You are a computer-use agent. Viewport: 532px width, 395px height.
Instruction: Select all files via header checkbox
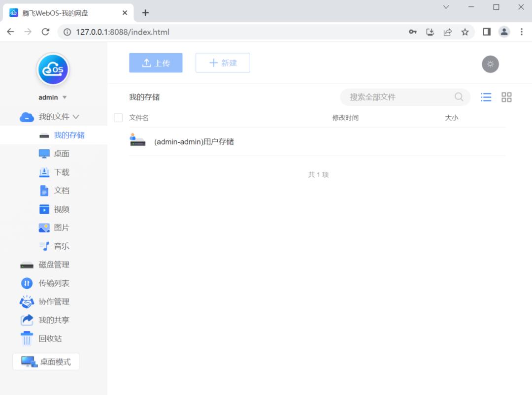(x=118, y=118)
